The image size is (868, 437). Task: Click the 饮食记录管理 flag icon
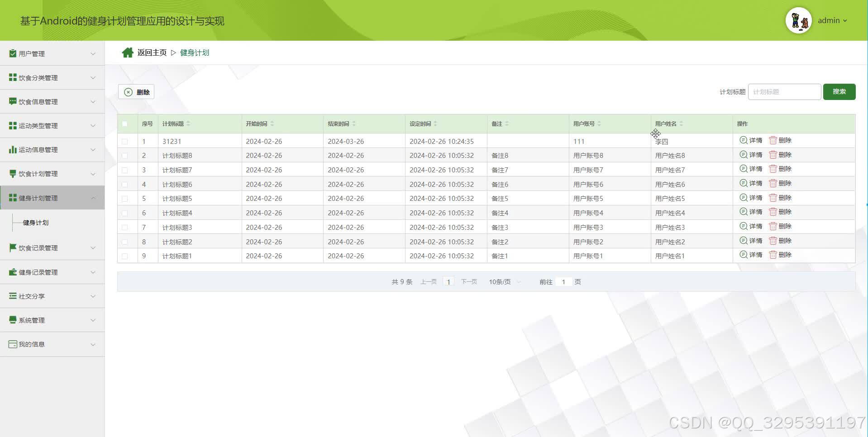(x=13, y=247)
